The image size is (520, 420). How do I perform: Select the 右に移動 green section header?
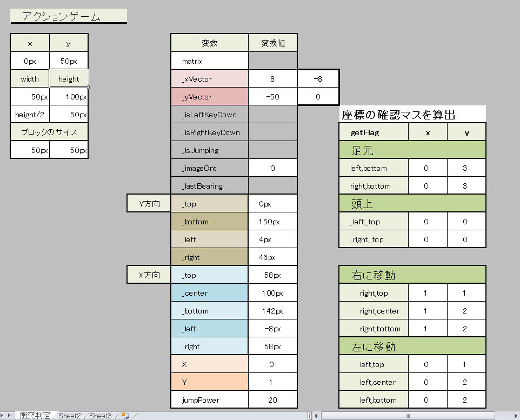click(x=412, y=275)
